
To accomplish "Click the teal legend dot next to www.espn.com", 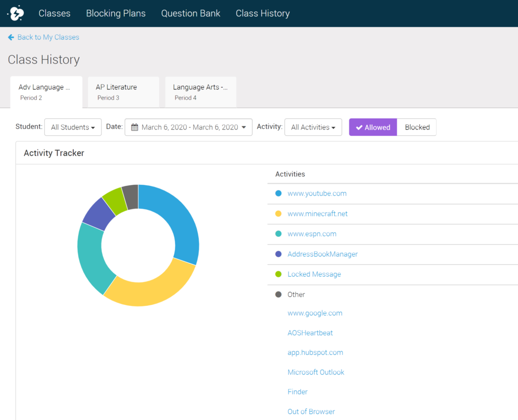I will coord(277,234).
